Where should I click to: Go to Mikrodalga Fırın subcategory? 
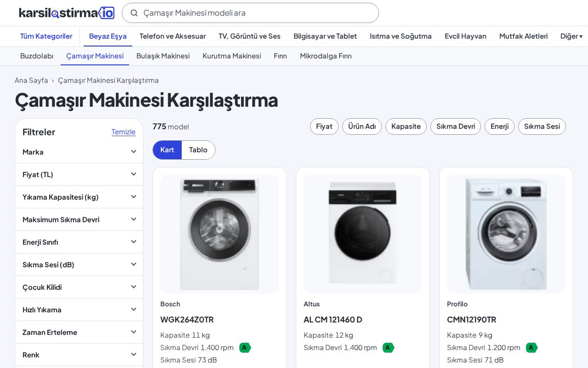(x=326, y=56)
